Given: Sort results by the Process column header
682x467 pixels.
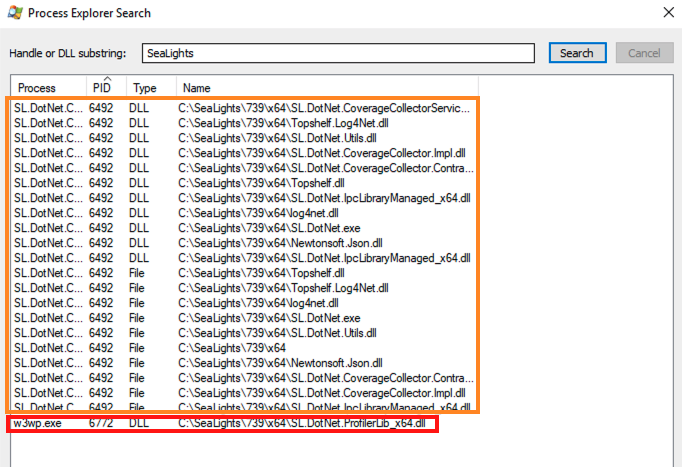Looking at the screenshot, I should (x=48, y=88).
